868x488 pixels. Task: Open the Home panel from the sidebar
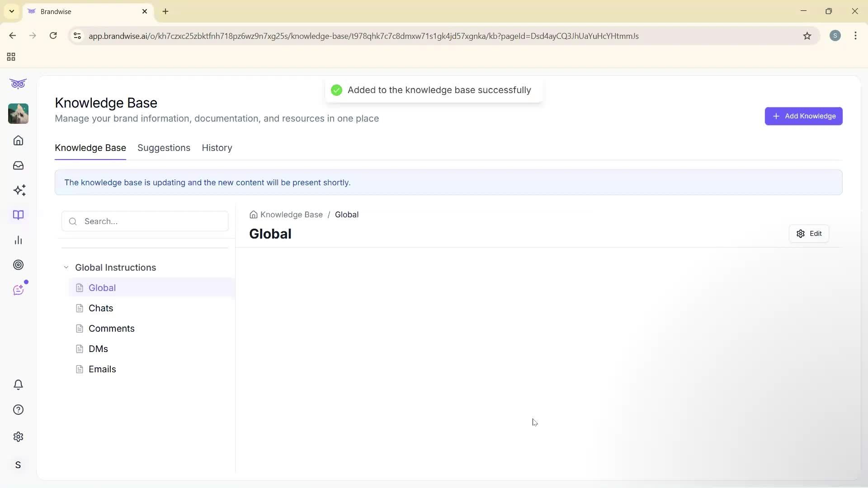click(18, 141)
